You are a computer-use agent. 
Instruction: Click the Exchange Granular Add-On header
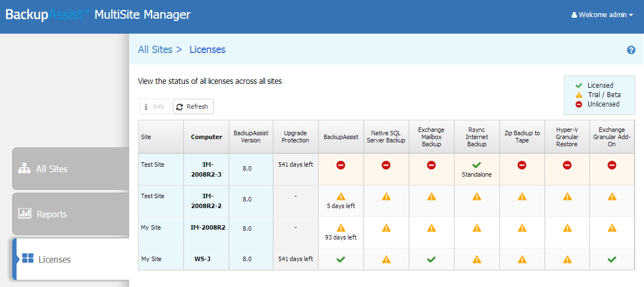click(x=612, y=137)
